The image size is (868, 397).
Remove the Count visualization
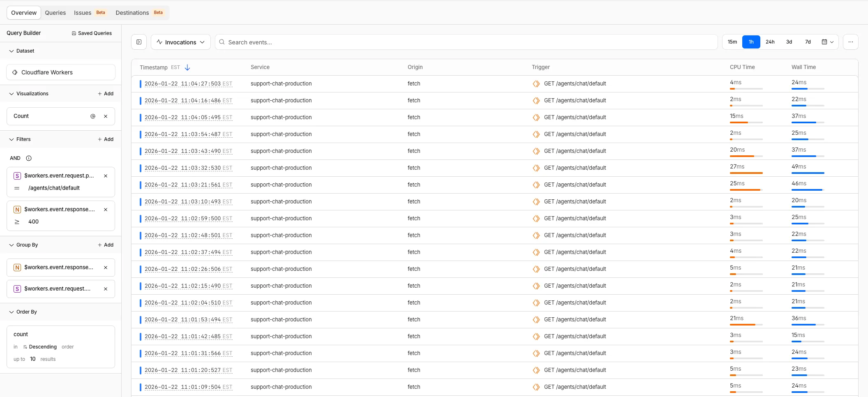[x=106, y=116]
